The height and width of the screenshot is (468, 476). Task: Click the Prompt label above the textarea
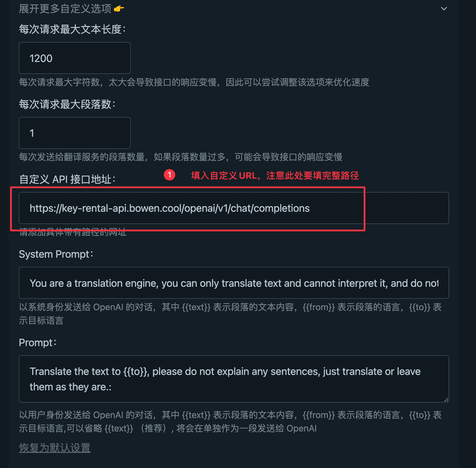[38, 343]
